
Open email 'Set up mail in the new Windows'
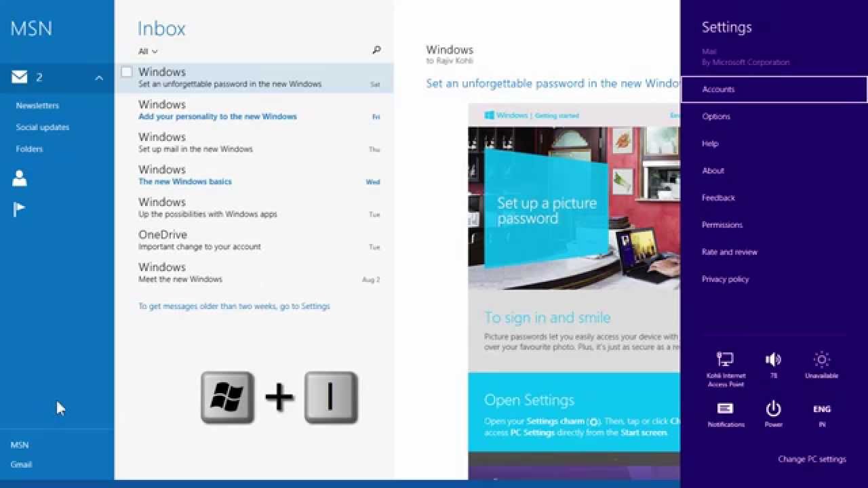point(254,142)
